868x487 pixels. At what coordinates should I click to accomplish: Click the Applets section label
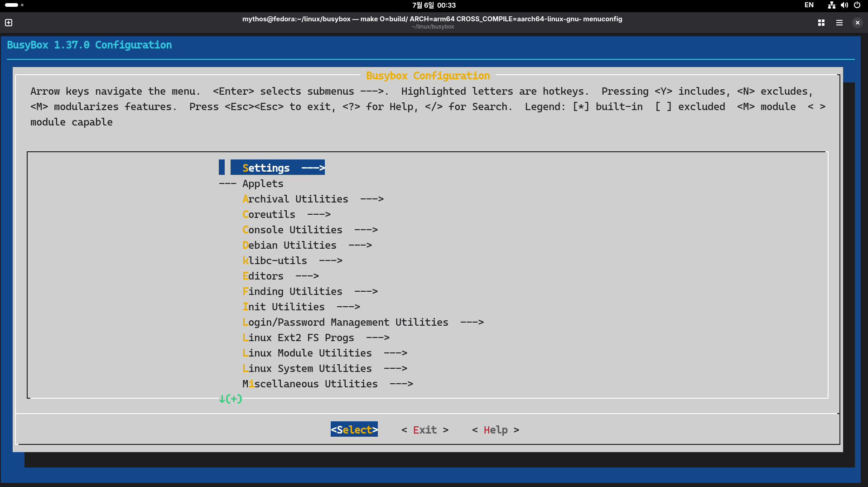[x=263, y=183]
